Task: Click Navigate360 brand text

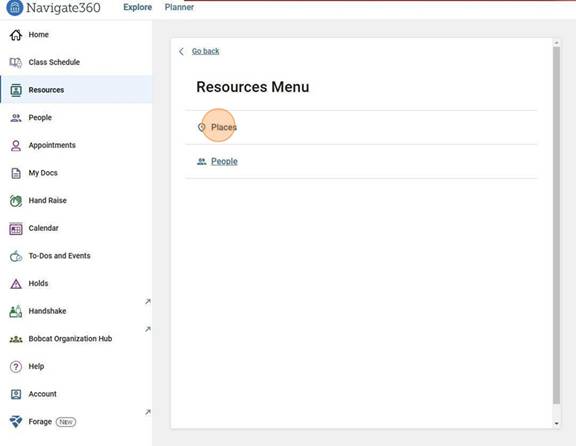Action: 63,8
